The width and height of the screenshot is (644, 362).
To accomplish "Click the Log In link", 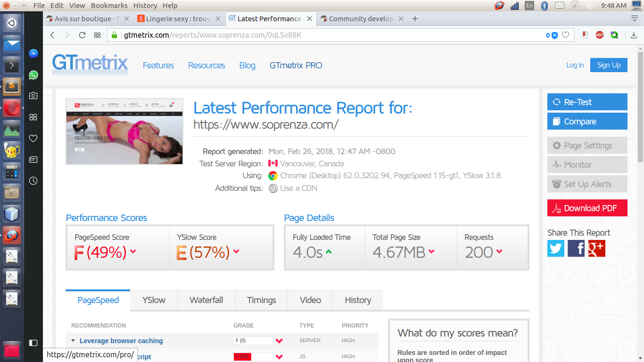I will [x=575, y=65].
